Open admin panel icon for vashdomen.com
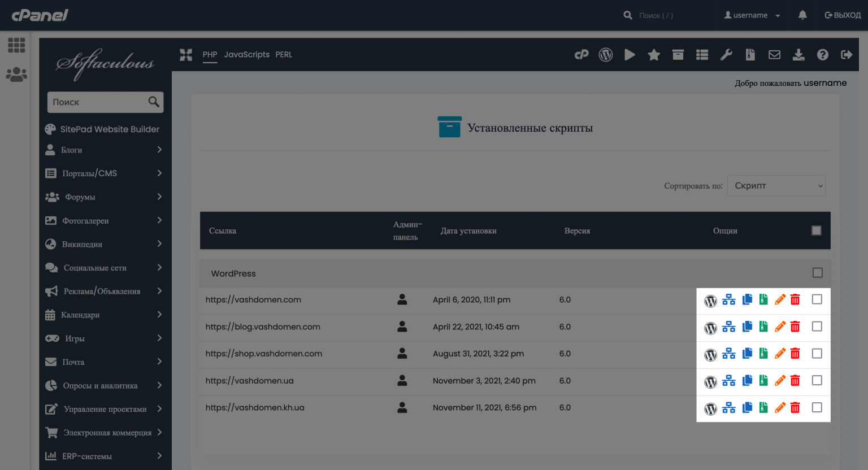 402,299
